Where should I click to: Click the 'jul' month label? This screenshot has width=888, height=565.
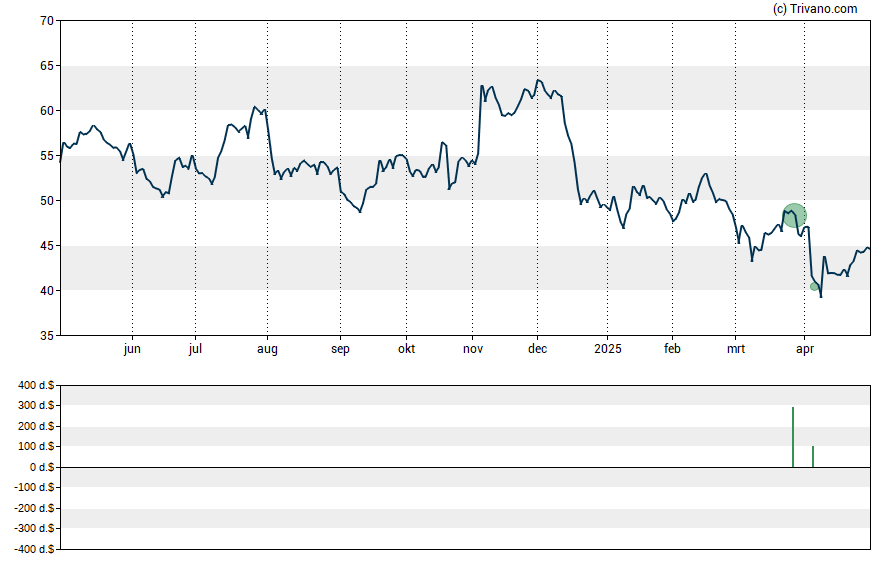[195, 349]
